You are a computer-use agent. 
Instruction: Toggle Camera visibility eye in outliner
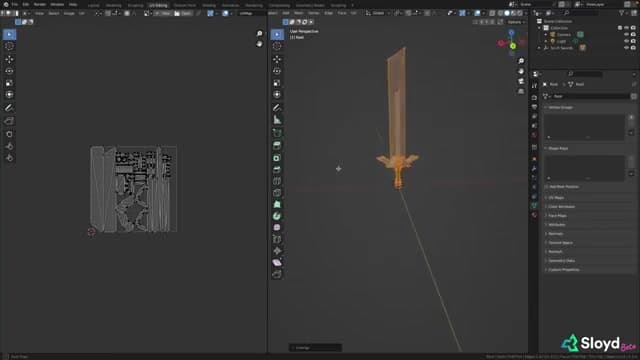(626, 35)
